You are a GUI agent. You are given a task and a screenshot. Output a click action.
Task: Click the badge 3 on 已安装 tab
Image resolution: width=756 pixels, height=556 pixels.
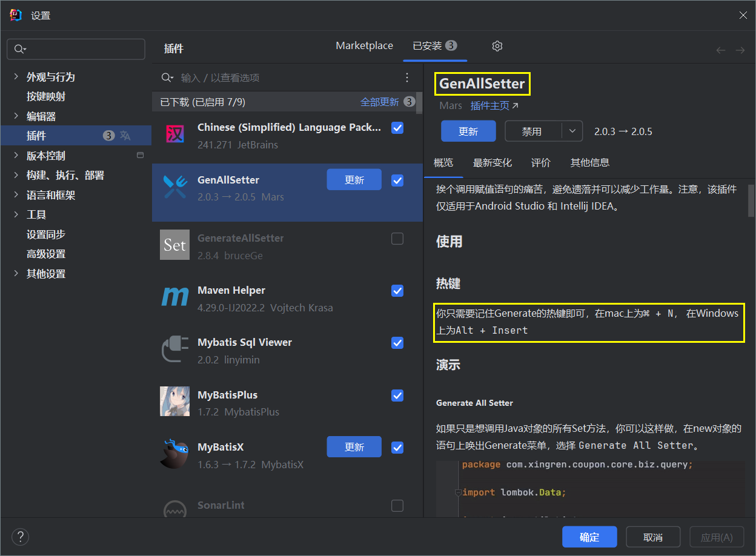pos(451,45)
